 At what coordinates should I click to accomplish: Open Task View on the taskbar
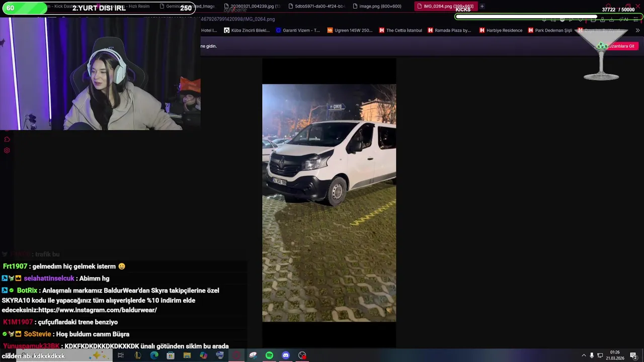point(121,355)
